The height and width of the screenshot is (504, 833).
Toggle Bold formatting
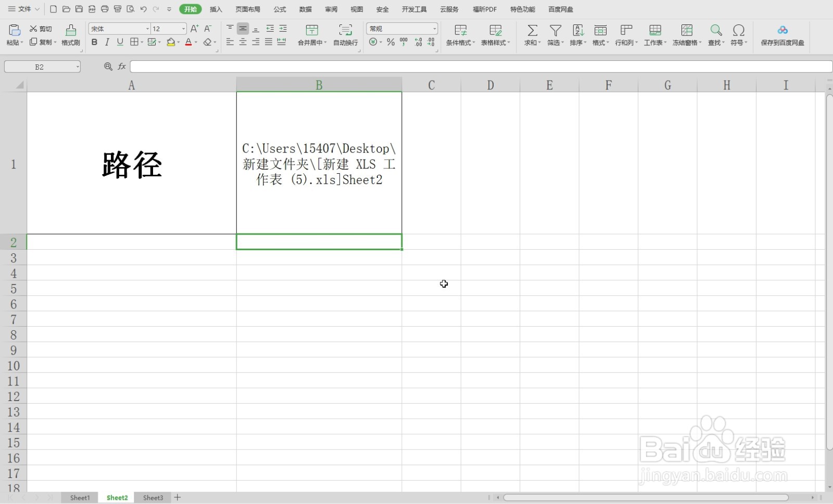pyautogui.click(x=94, y=42)
